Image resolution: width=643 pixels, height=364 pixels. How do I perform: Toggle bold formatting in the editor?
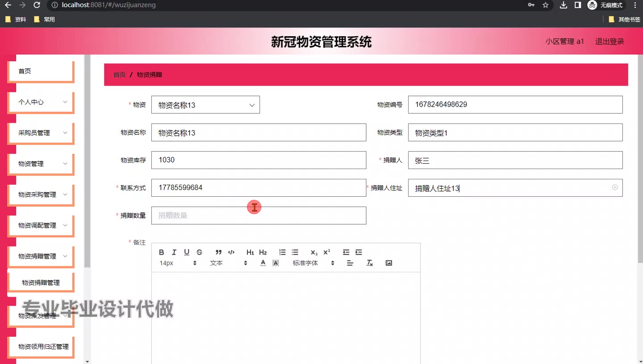click(162, 252)
